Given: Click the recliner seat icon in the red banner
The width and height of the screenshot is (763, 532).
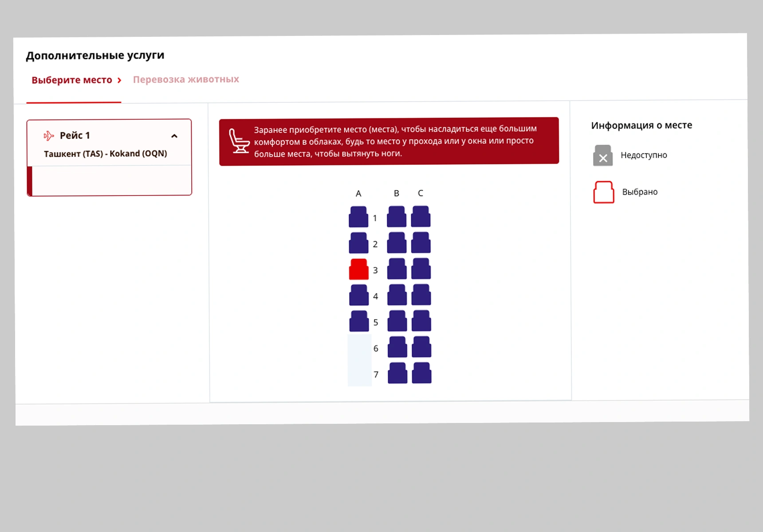Looking at the screenshot, I should click(239, 141).
